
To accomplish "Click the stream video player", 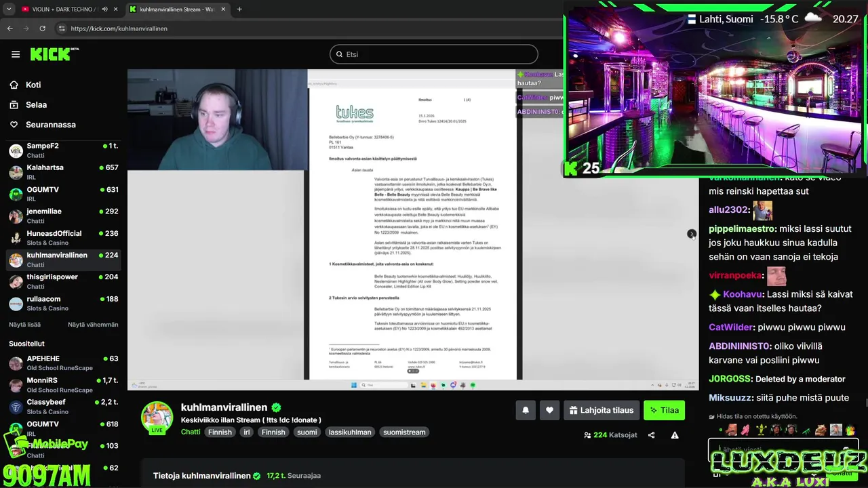I will click(413, 229).
